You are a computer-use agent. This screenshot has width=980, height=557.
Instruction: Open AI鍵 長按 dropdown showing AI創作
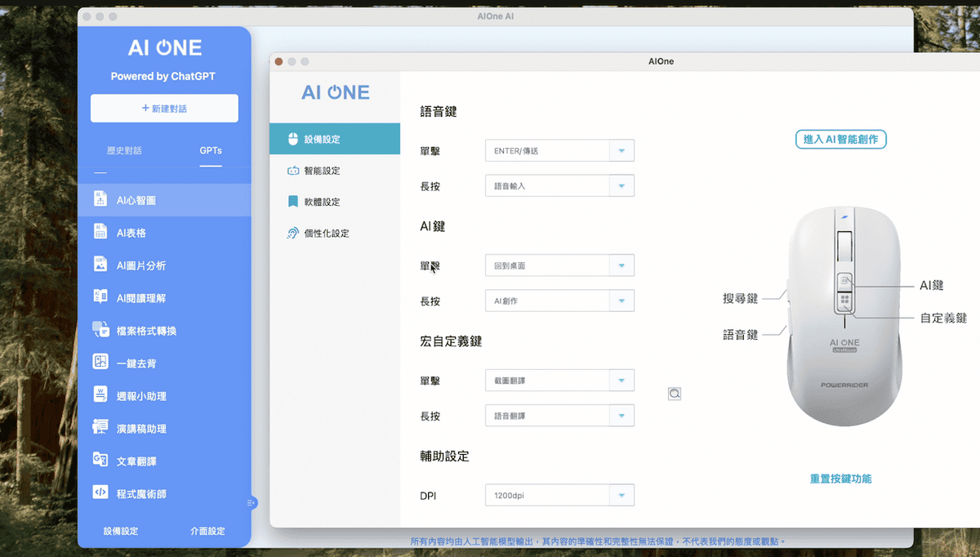[559, 301]
